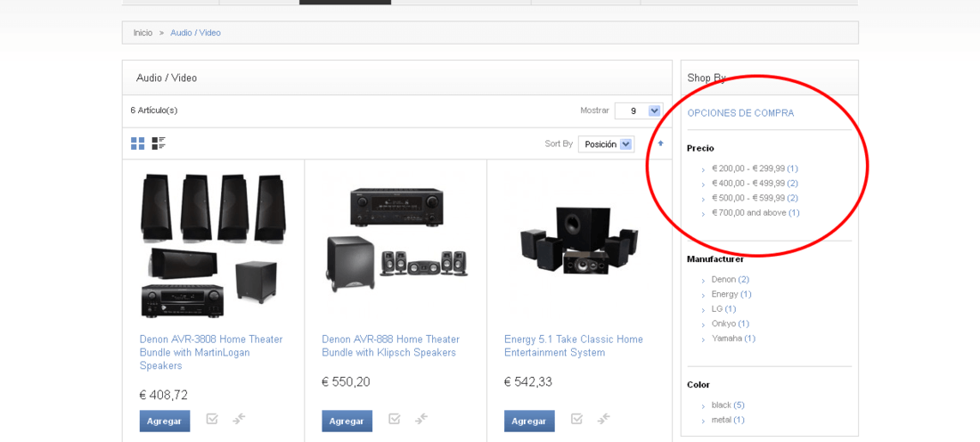Screen dimensions: 980x442
Task: Add Denon AVR-888 bundle to compare icon
Action: pos(421,419)
